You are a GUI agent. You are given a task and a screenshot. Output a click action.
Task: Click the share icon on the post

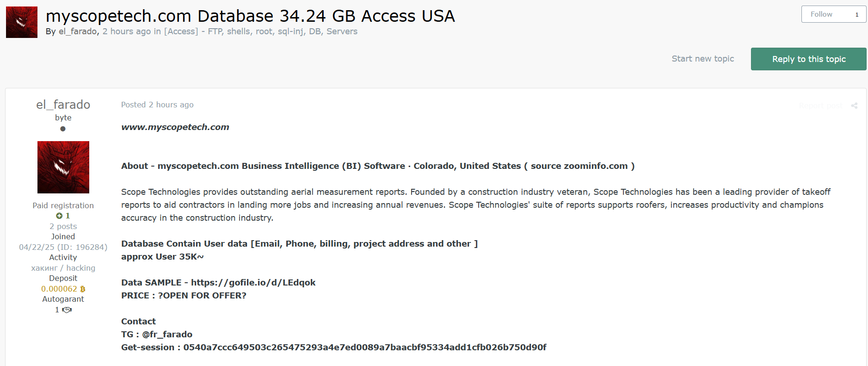click(x=854, y=105)
